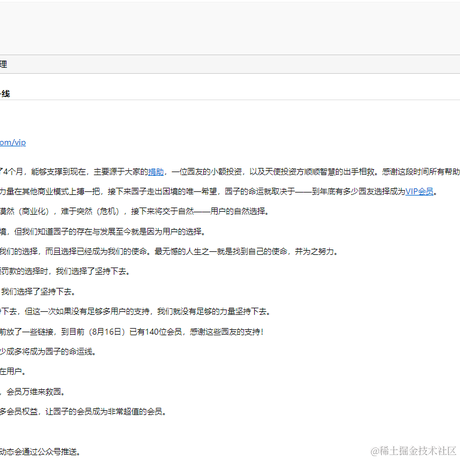This screenshot has width=460, height=460.
Task: Click the short line "在用户。"
Action: click(13, 371)
